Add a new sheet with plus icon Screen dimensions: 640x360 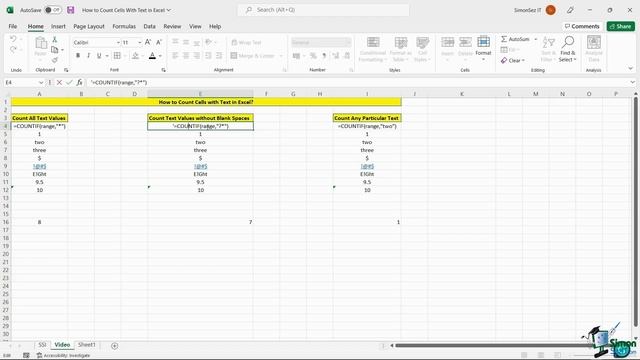(x=115, y=346)
